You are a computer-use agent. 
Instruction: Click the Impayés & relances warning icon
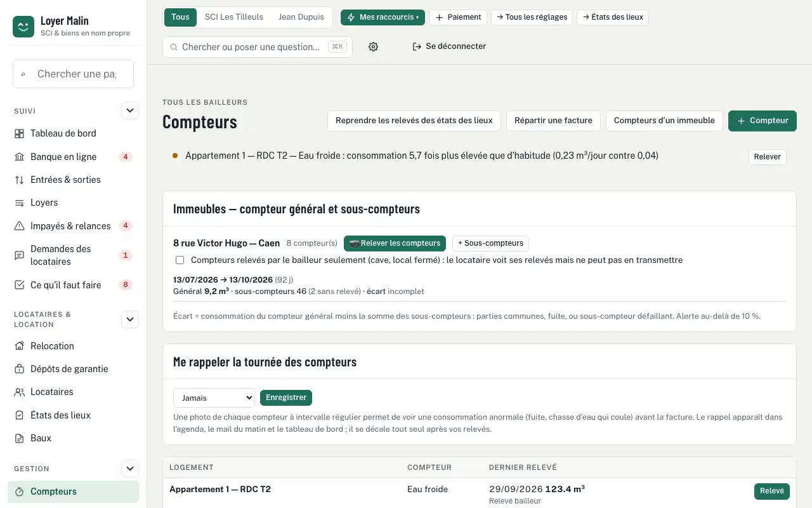[x=19, y=226]
